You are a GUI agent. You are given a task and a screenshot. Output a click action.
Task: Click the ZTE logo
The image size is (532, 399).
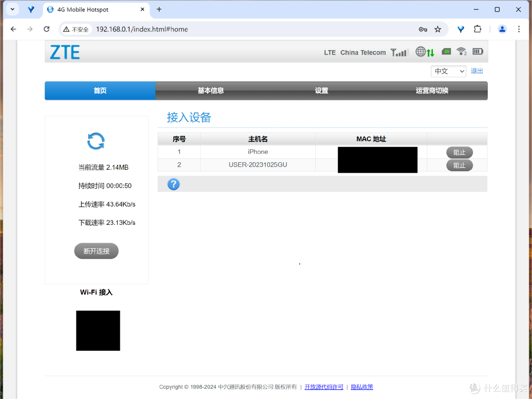click(65, 52)
